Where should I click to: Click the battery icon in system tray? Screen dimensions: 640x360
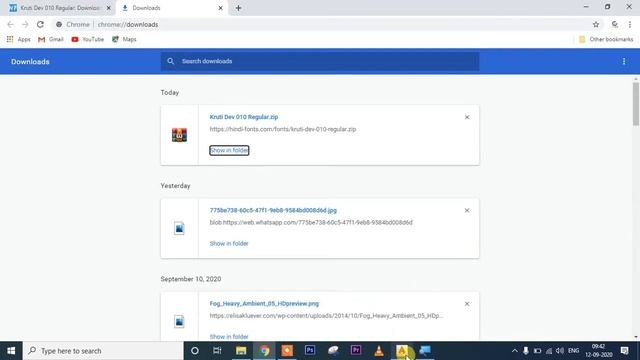(537, 351)
